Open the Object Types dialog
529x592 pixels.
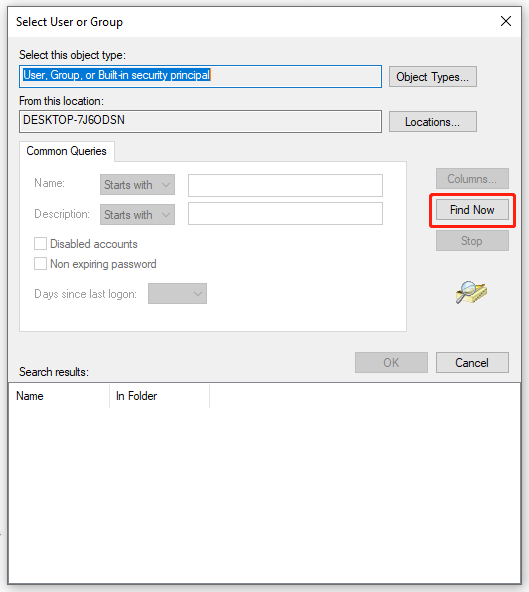[433, 77]
